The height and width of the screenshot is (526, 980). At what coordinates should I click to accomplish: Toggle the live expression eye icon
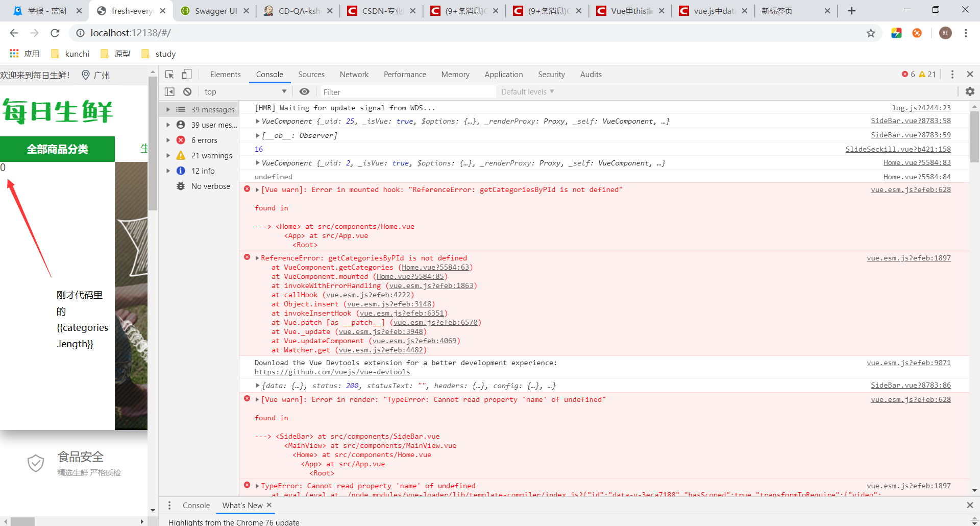(304, 92)
